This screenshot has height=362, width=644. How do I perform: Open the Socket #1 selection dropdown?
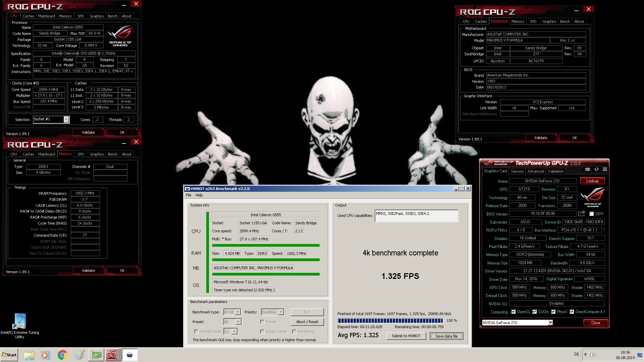pyautogui.click(x=66, y=120)
